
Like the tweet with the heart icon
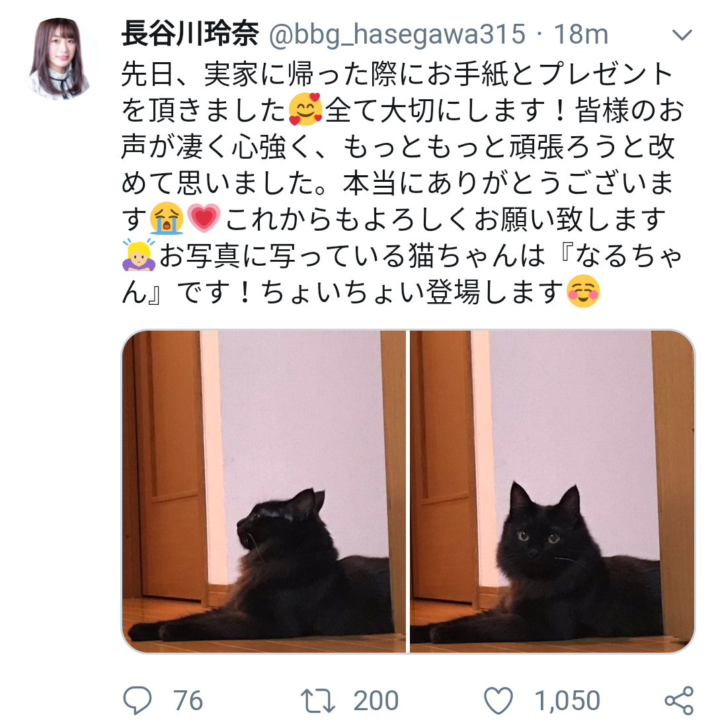point(498,700)
